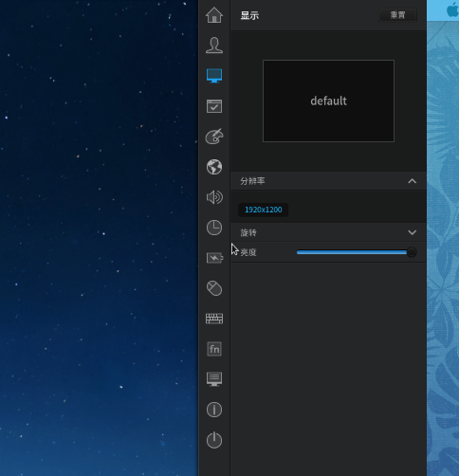459x476 pixels.
Task: Expand the 旋转 rotation section
Action: point(412,232)
